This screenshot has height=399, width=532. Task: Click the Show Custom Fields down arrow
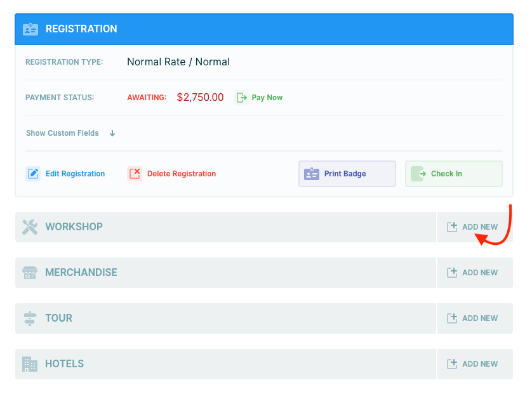pos(112,133)
